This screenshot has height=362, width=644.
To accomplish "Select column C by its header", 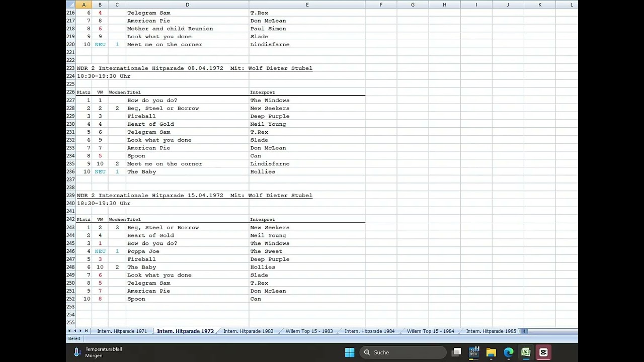I will pos(117,5).
